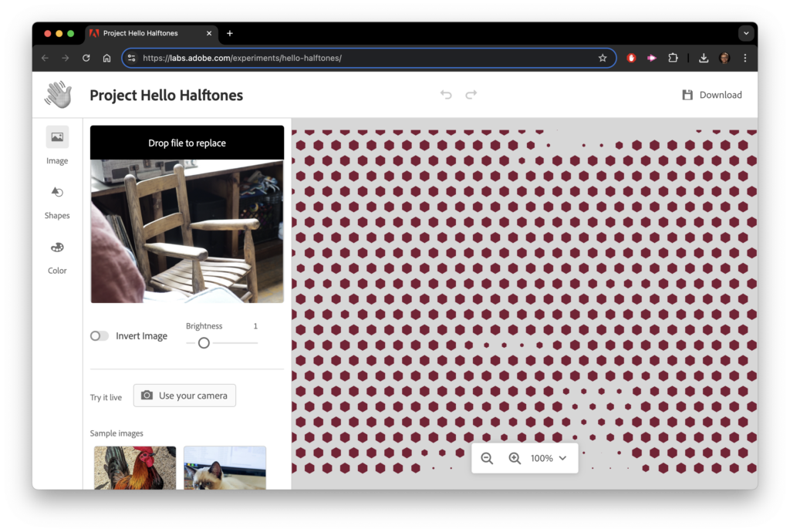The image size is (790, 532).
Task: Adjust the Brightness slider handle
Action: click(x=204, y=343)
